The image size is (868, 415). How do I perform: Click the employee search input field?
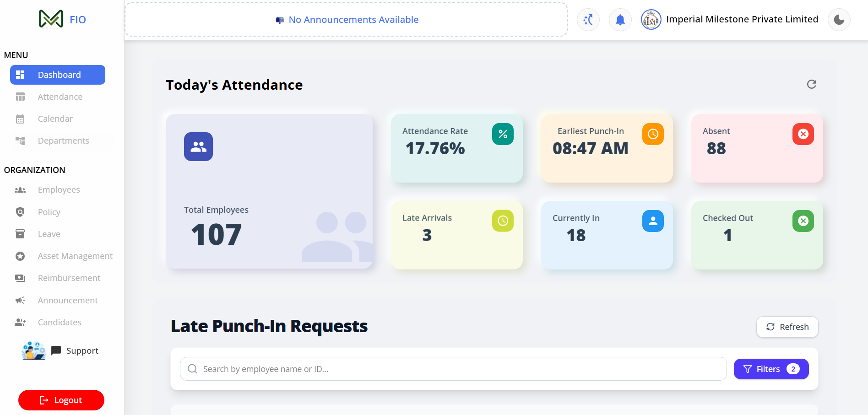(x=453, y=369)
